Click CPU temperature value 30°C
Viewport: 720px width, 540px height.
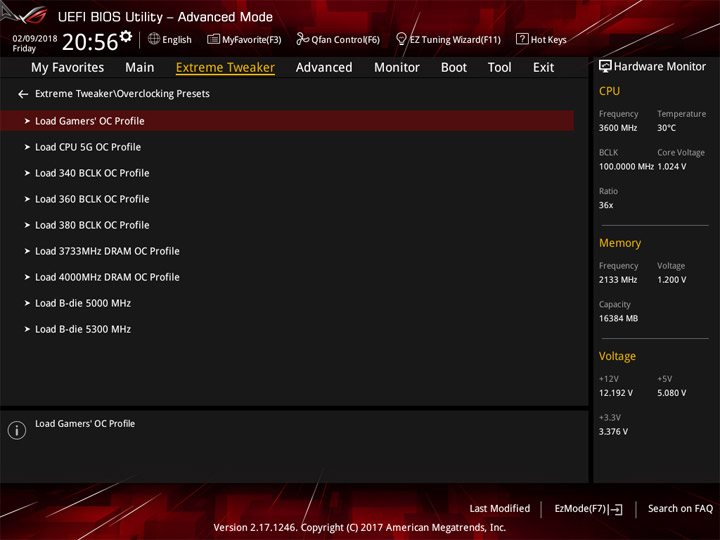pos(666,128)
